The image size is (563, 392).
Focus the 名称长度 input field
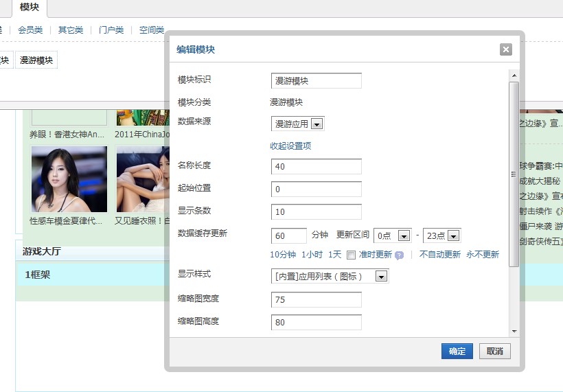pos(317,167)
